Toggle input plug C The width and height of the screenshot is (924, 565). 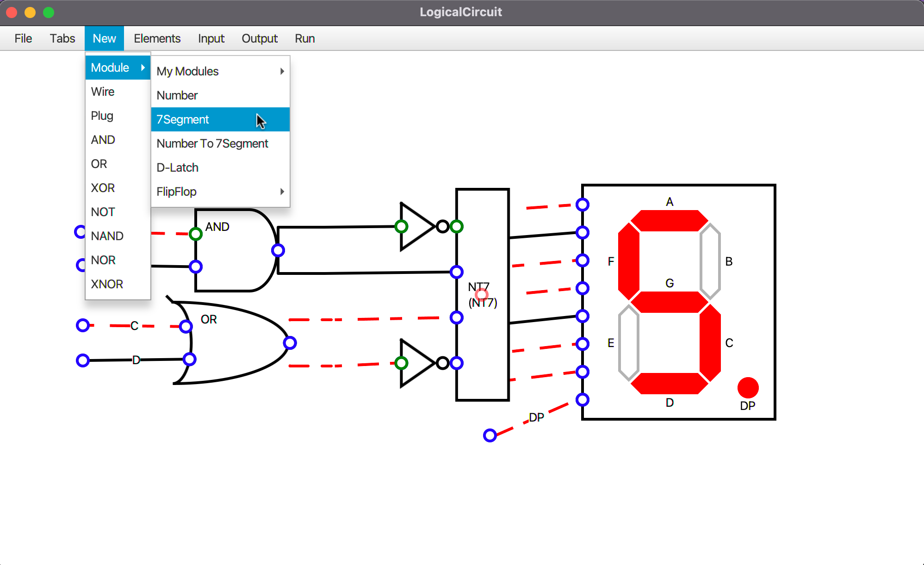click(x=83, y=325)
